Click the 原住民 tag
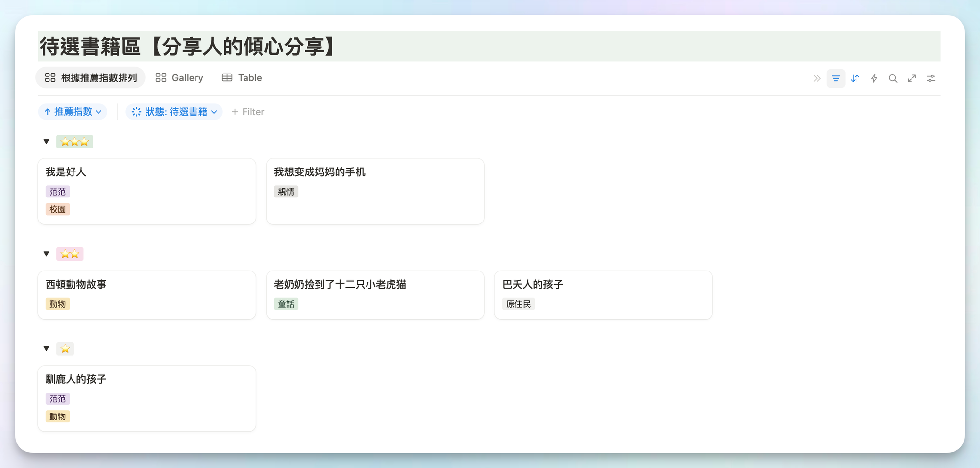Screen dimensions: 980x468 pos(518,304)
